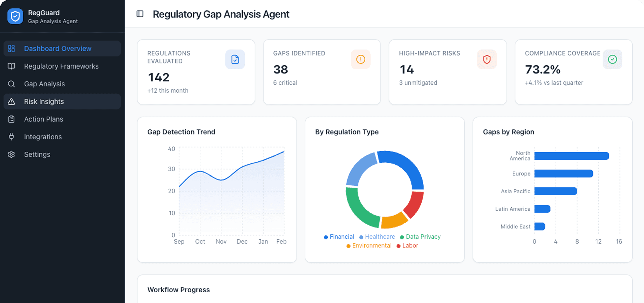Click the RegGuard shield logo
The width and height of the screenshot is (644, 303).
tap(15, 16)
